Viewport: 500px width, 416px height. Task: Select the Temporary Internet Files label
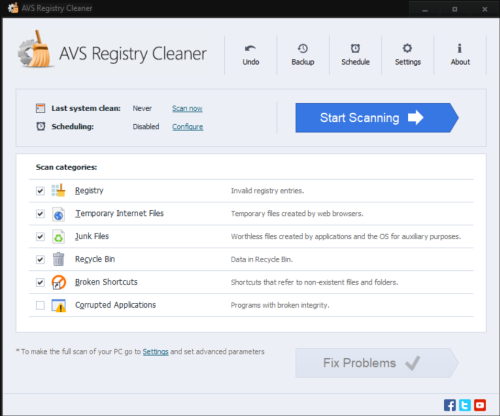coord(119,213)
